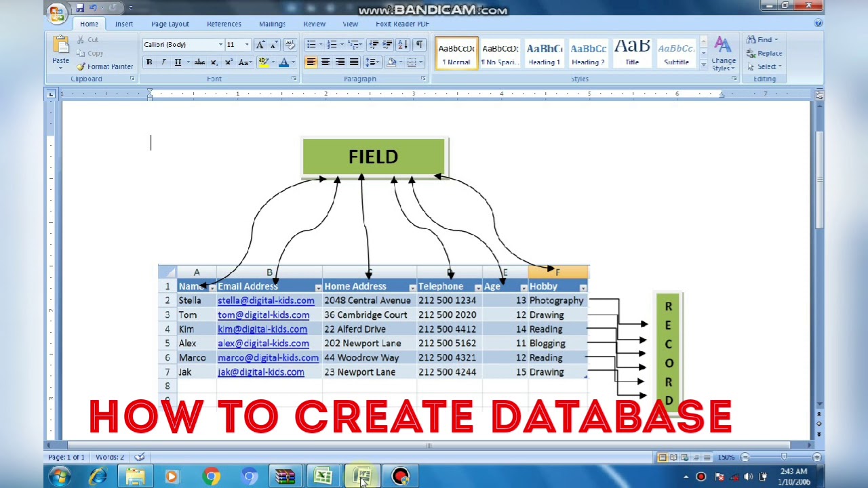The image size is (868, 488).
Task: Click the Paste clipboard icon
Action: click(60, 46)
